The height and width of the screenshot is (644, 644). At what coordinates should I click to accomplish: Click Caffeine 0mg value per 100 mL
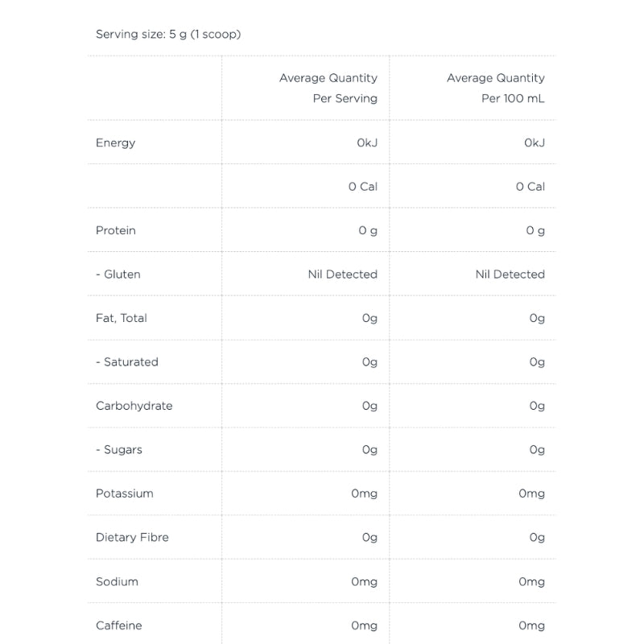point(531,626)
